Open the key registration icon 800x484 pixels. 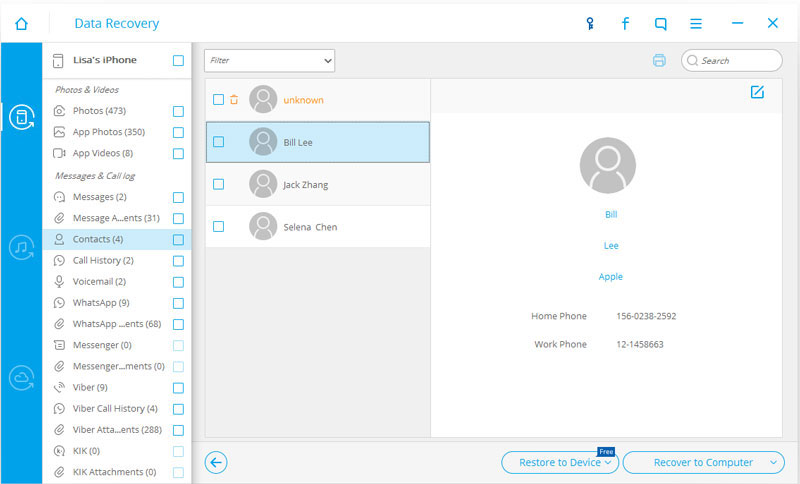[590, 23]
